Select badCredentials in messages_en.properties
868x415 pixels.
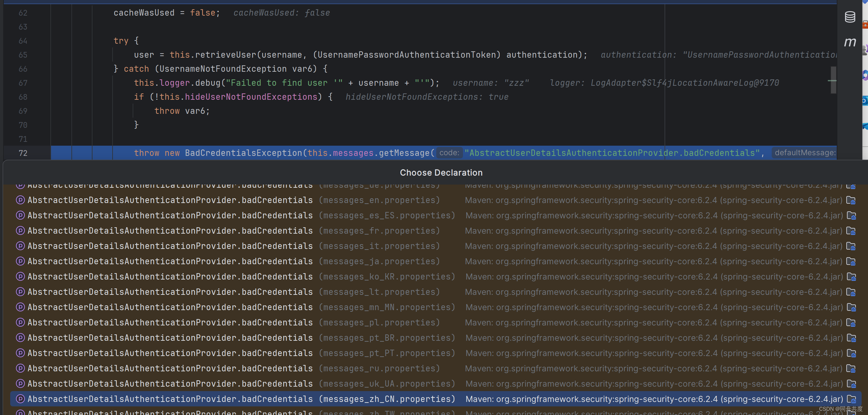pos(436,200)
